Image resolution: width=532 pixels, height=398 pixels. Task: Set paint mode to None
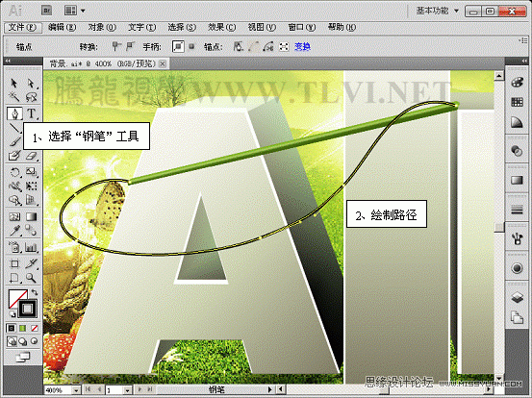(x=35, y=328)
